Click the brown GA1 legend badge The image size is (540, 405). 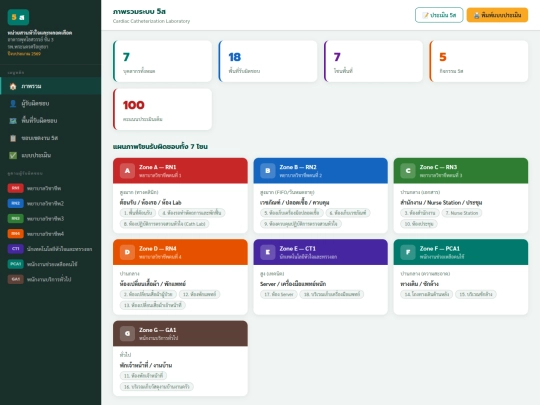[x=15, y=279]
